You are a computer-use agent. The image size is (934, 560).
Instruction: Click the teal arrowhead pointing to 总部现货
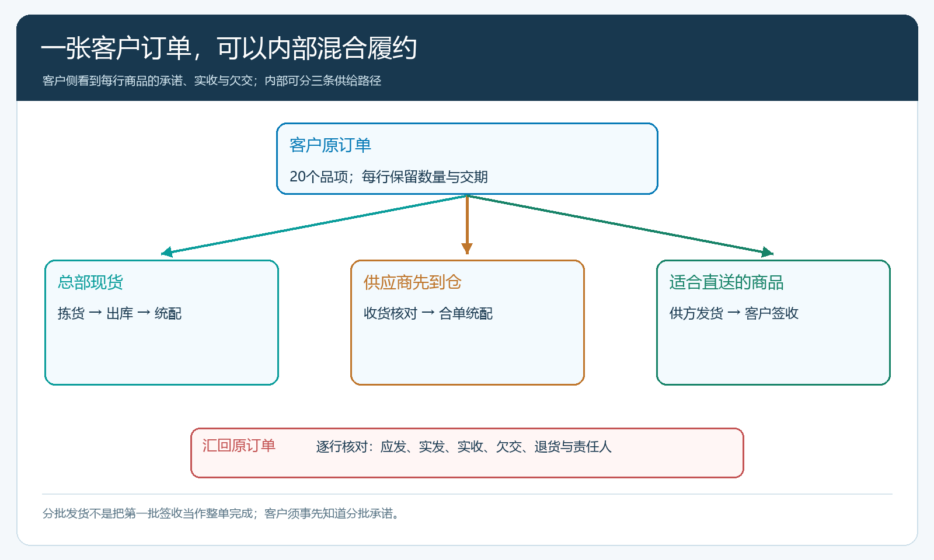[x=167, y=252]
